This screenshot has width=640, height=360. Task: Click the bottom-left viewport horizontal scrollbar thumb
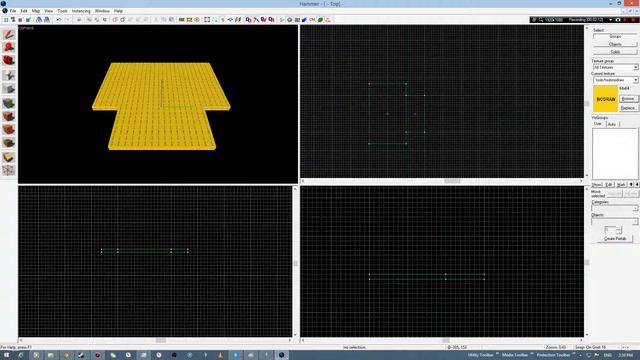coord(161,340)
